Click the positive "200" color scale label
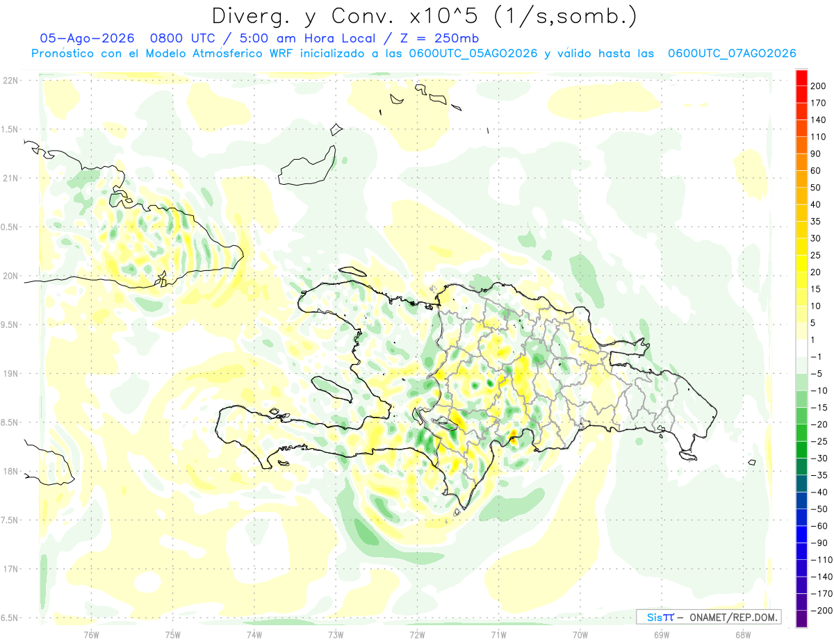Image resolution: width=834 pixels, height=644 pixels. point(818,87)
